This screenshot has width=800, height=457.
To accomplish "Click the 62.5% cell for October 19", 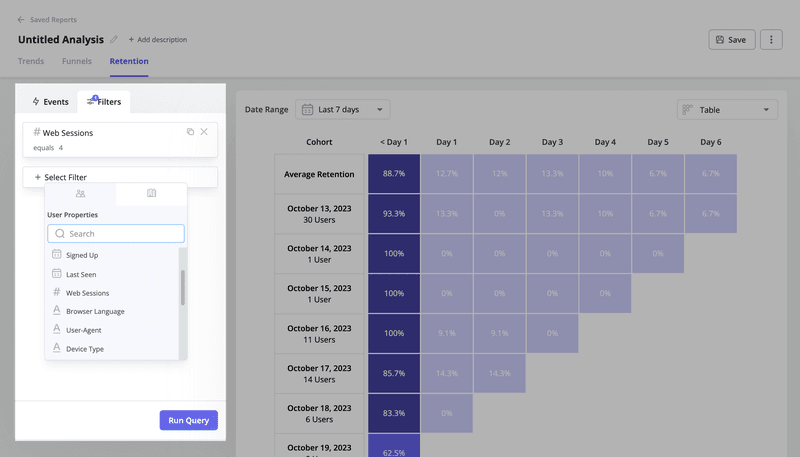I will 394,446.
